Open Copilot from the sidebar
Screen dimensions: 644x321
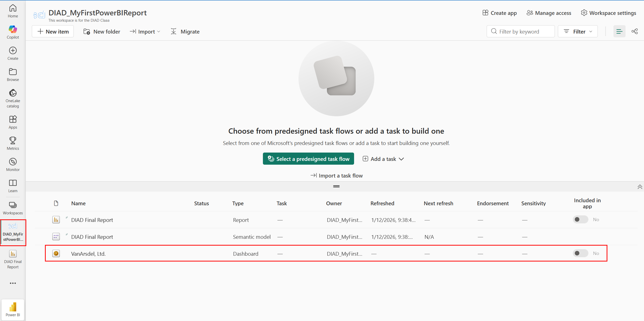[13, 32]
